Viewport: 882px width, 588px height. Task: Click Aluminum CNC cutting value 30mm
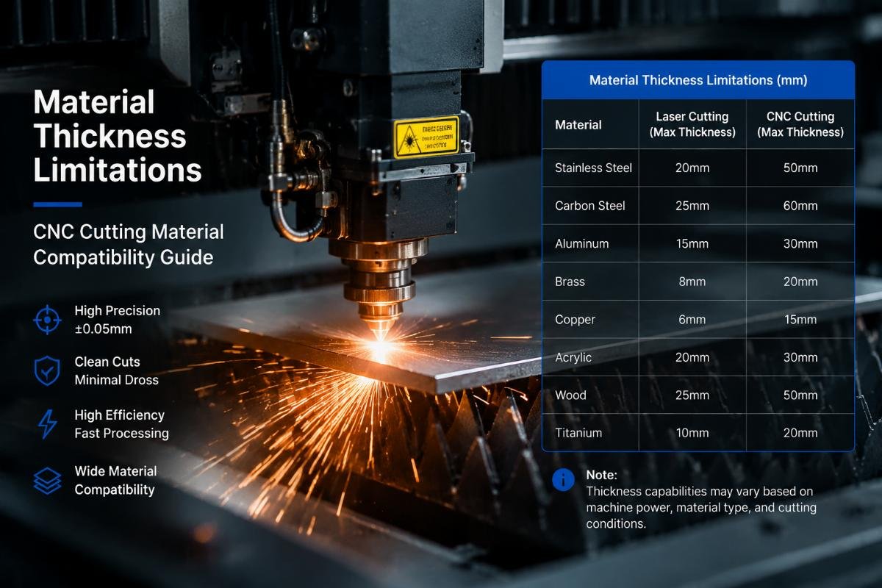click(x=800, y=243)
